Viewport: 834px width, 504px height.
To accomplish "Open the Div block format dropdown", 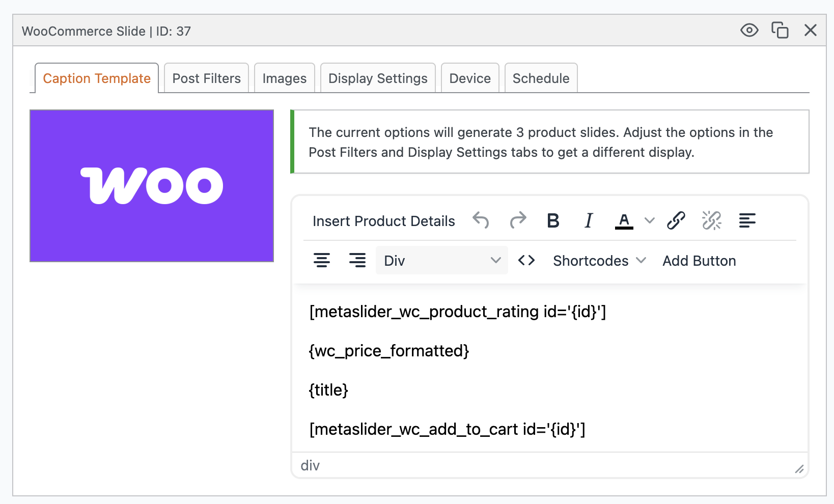I will pyautogui.click(x=441, y=260).
